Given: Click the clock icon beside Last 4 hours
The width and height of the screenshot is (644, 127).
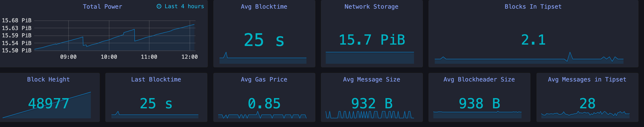Looking at the screenshot, I should coord(159,7).
